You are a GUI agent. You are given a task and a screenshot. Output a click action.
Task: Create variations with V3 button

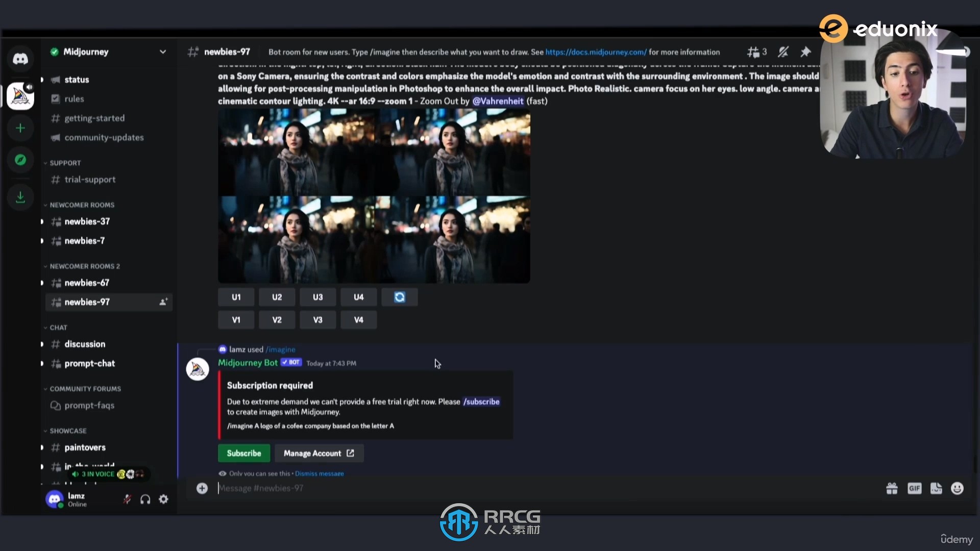[318, 320]
